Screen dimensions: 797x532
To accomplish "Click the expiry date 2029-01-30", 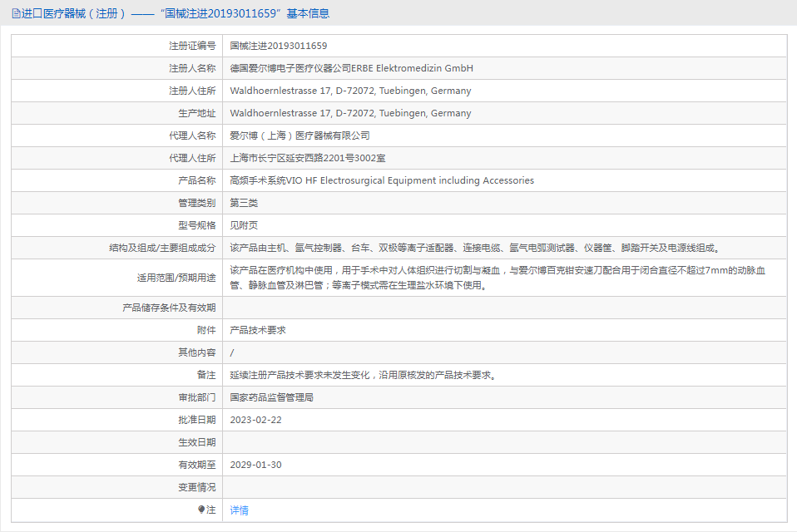I will pos(255,465).
